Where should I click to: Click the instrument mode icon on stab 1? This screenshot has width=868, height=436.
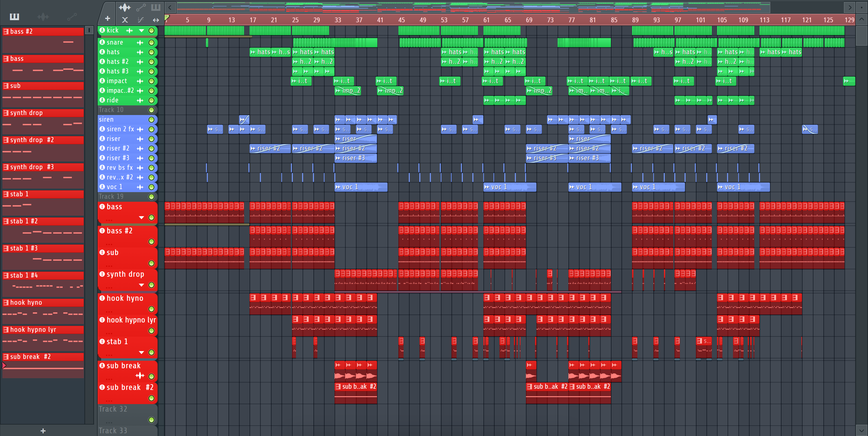click(x=102, y=341)
